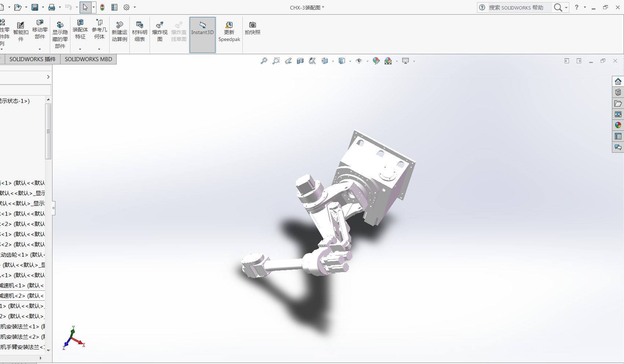Image resolution: width=624 pixels, height=364 pixels.
Task: Expand the Assembly Features (装配体特征) dropdown arrow
Action: point(80,49)
